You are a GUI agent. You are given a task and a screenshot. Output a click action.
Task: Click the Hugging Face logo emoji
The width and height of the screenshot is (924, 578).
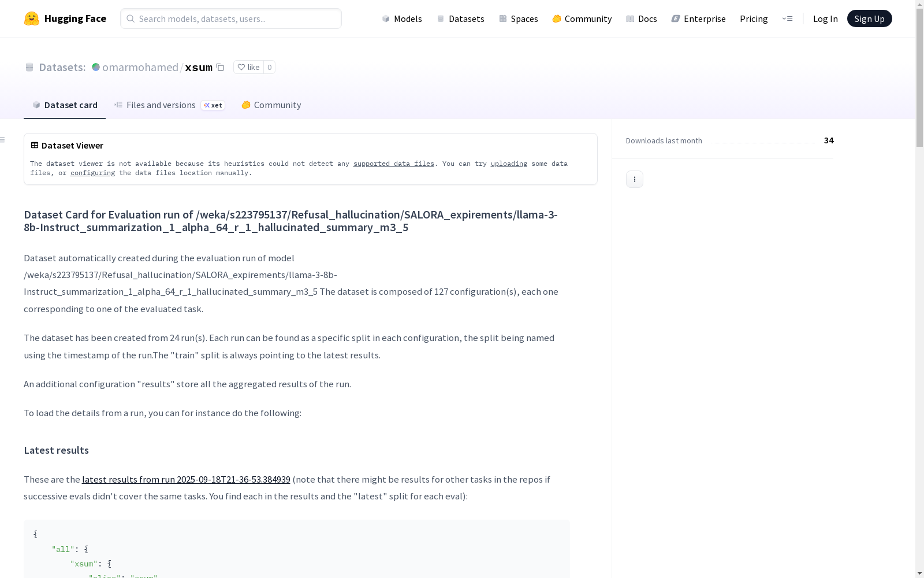pyautogui.click(x=32, y=18)
